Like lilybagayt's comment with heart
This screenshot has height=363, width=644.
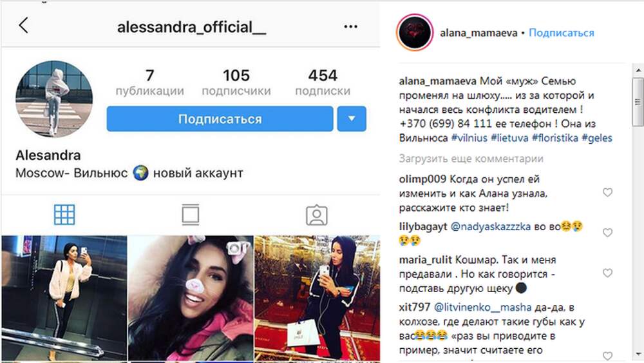[607, 233]
